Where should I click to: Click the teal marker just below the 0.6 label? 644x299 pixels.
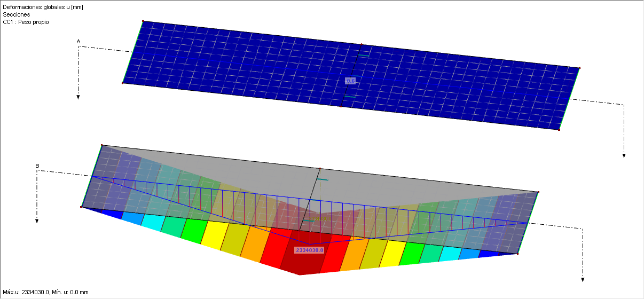[x=349, y=97]
